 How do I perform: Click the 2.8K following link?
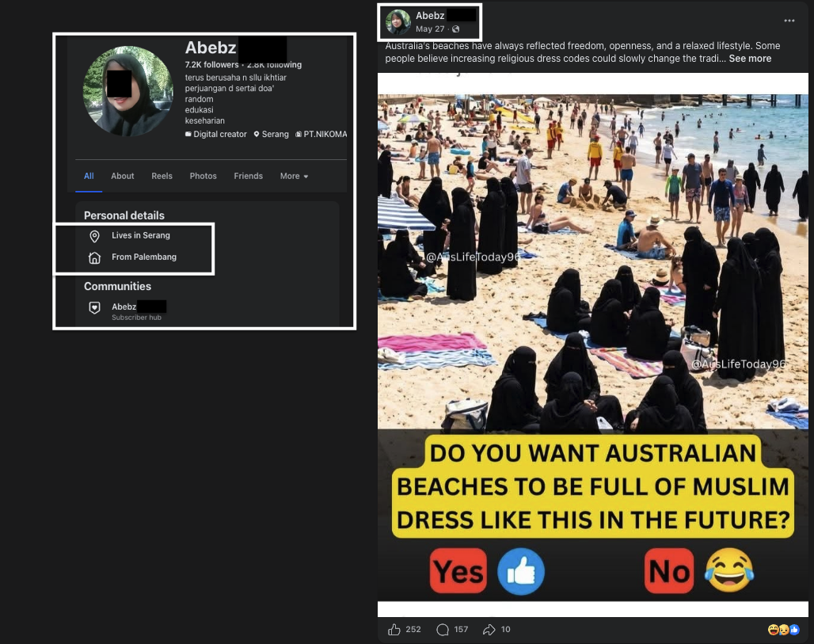pyautogui.click(x=274, y=64)
